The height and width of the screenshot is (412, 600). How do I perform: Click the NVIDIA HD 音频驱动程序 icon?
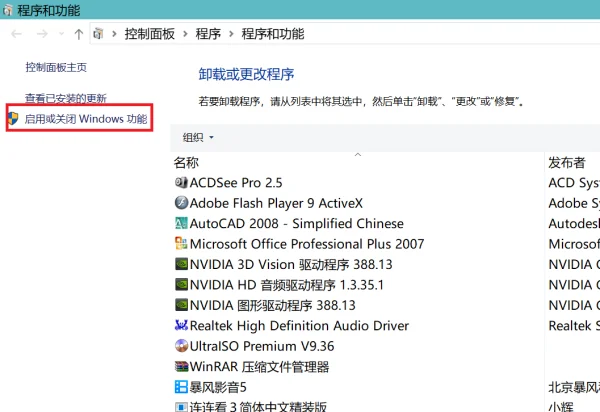pos(181,285)
